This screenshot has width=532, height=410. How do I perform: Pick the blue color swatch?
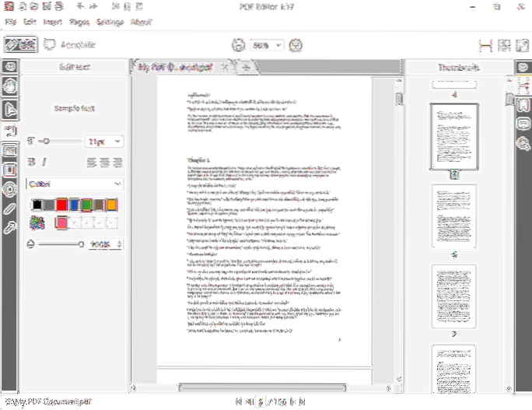click(x=74, y=205)
